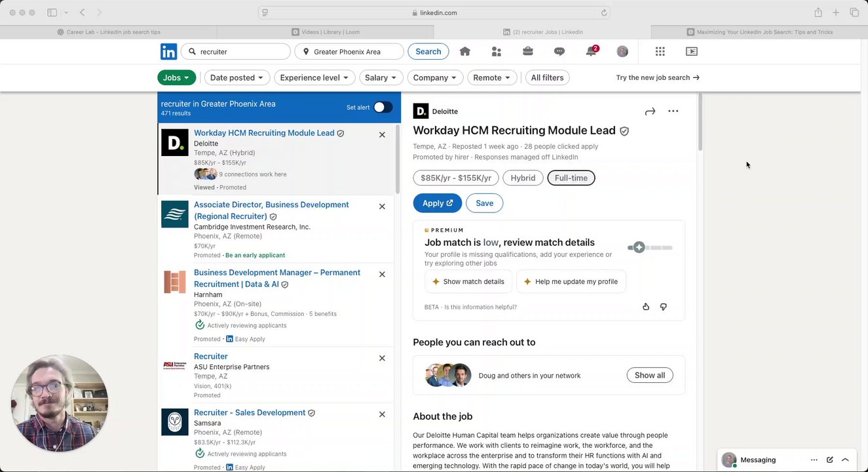Click Show match details
Screen dimensions: 868x472
coord(467,282)
